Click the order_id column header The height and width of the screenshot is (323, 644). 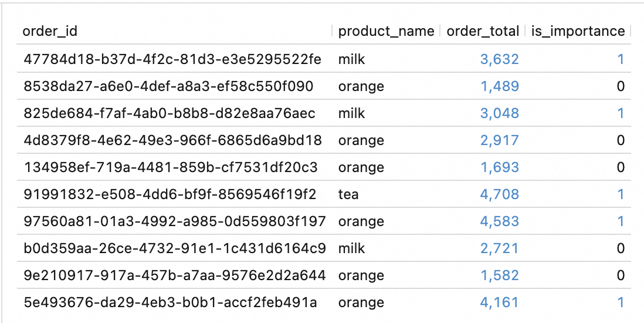coord(50,31)
